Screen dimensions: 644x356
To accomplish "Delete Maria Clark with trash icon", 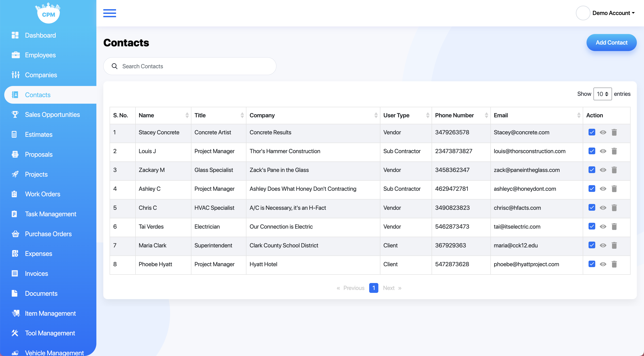I will [x=614, y=245].
